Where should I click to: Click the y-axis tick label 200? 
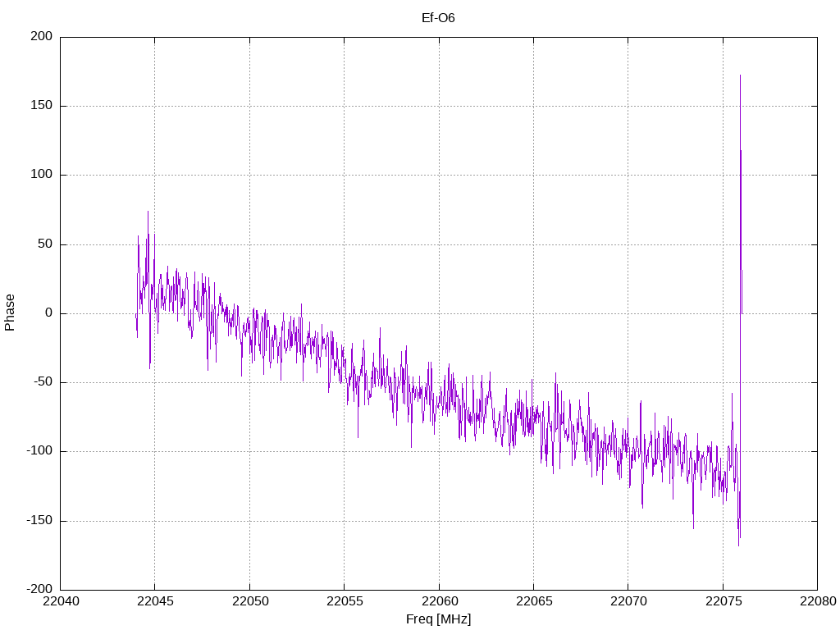point(43,36)
